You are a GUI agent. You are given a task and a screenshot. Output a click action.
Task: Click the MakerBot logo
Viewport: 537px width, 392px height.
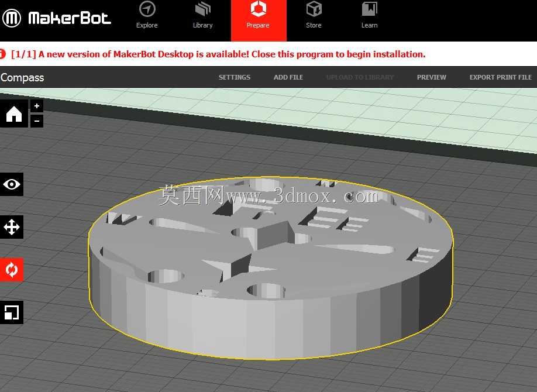coord(57,18)
